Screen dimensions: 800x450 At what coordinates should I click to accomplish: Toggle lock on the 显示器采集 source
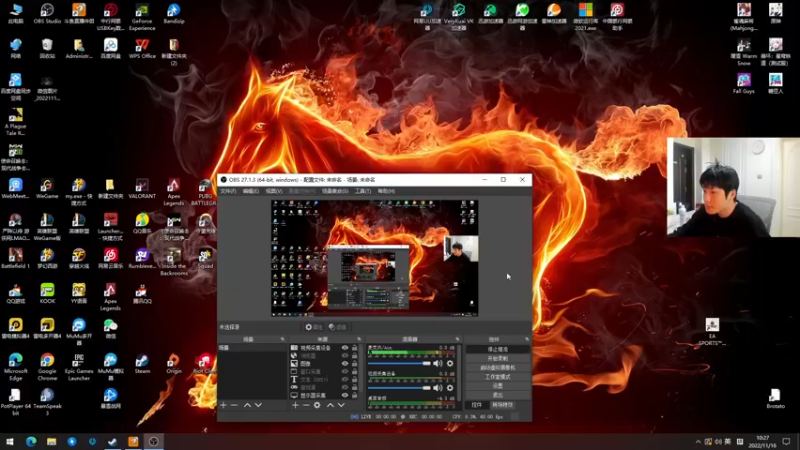pos(354,396)
